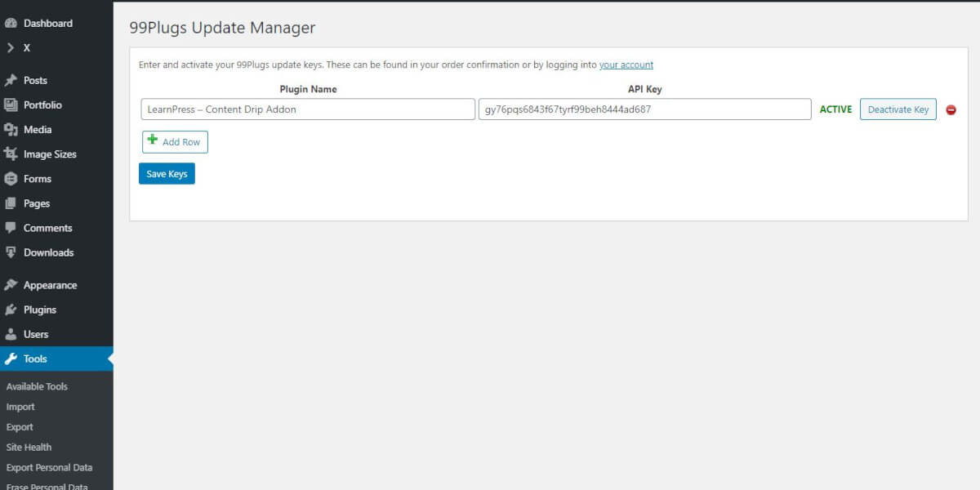This screenshot has width=980, height=490.
Task: Click the Users person icon
Action: click(11, 334)
